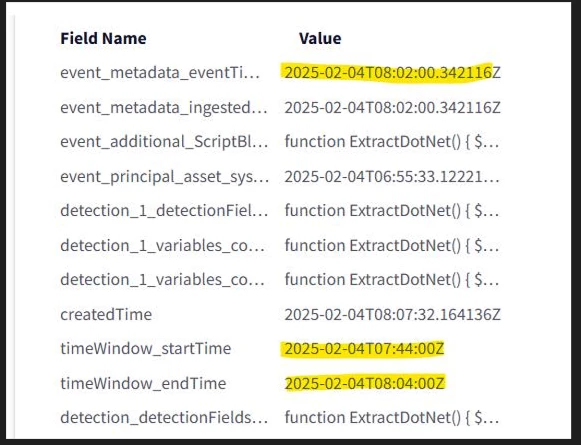The height and width of the screenshot is (445, 581).
Task: Click the detection_1_detectionFiel… field name
Action: pos(164,211)
